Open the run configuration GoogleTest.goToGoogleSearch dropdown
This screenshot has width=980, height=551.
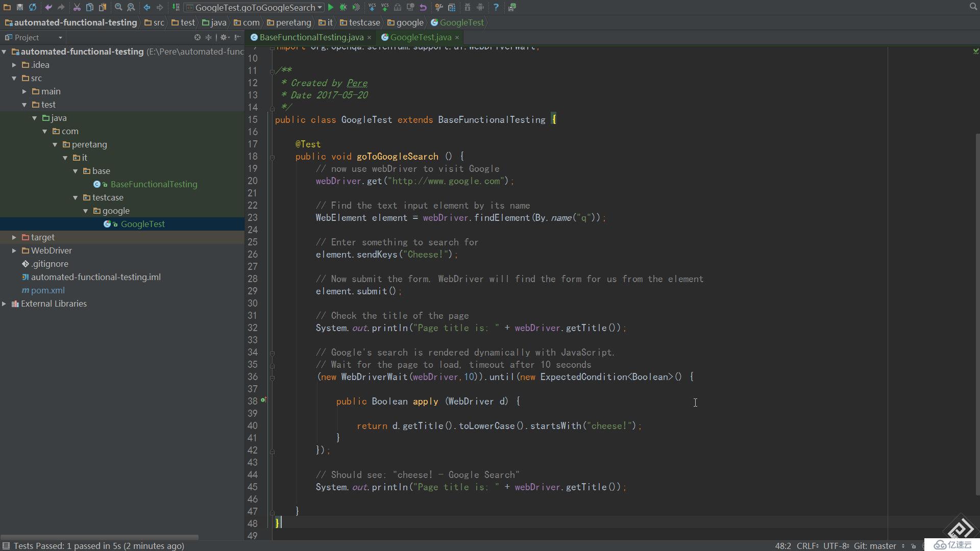pyautogui.click(x=255, y=7)
